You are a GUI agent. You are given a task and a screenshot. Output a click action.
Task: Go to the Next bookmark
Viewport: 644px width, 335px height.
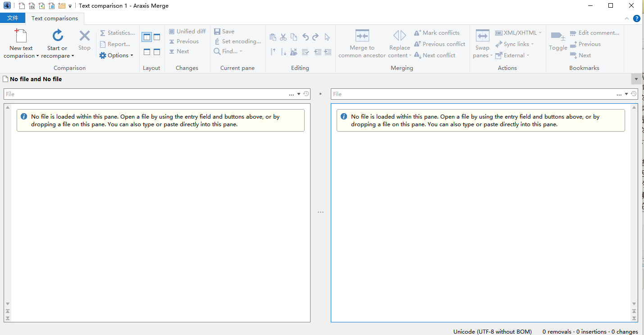coord(580,55)
